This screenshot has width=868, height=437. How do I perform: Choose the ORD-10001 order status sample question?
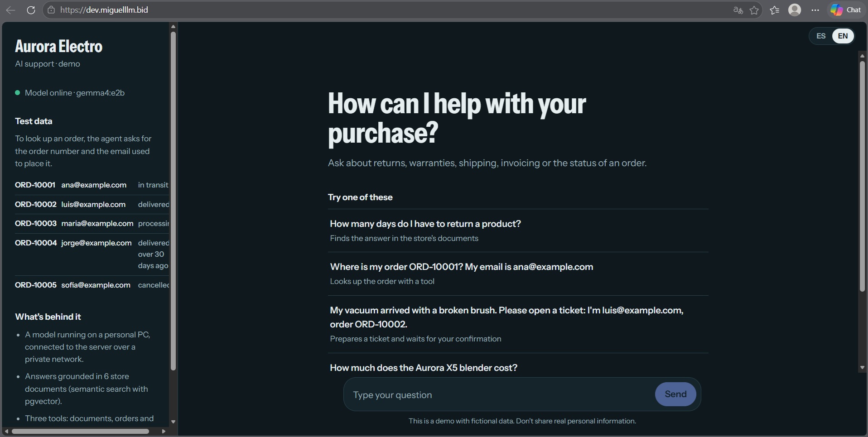[x=518, y=274]
